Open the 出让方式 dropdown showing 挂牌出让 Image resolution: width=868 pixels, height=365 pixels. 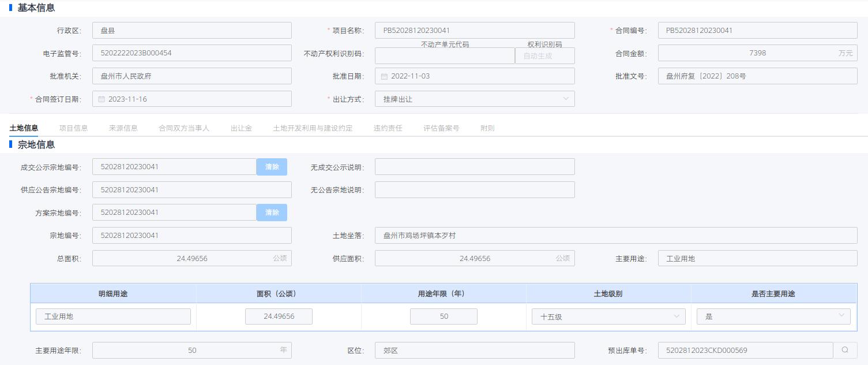tap(474, 99)
